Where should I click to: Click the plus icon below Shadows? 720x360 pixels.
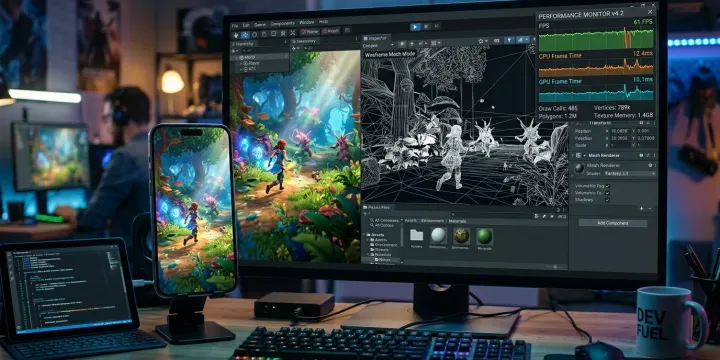[x=641, y=208]
